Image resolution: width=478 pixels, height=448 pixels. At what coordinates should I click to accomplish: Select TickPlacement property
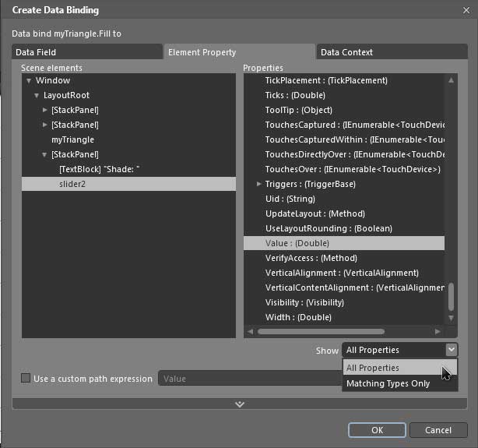(x=344, y=80)
